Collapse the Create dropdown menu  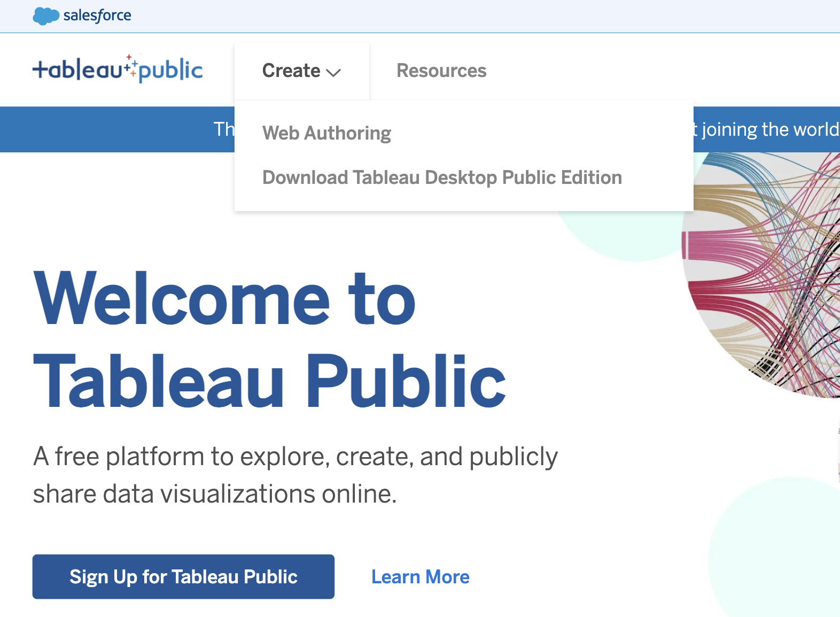pyautogui.click(x=291, y=71)
